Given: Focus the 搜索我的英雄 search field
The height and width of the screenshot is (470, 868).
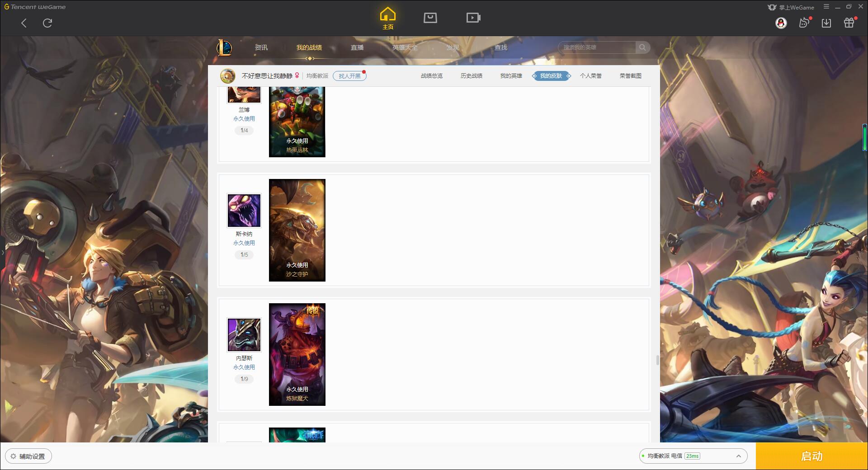Looking at the screenshot, I should [597, 47].
